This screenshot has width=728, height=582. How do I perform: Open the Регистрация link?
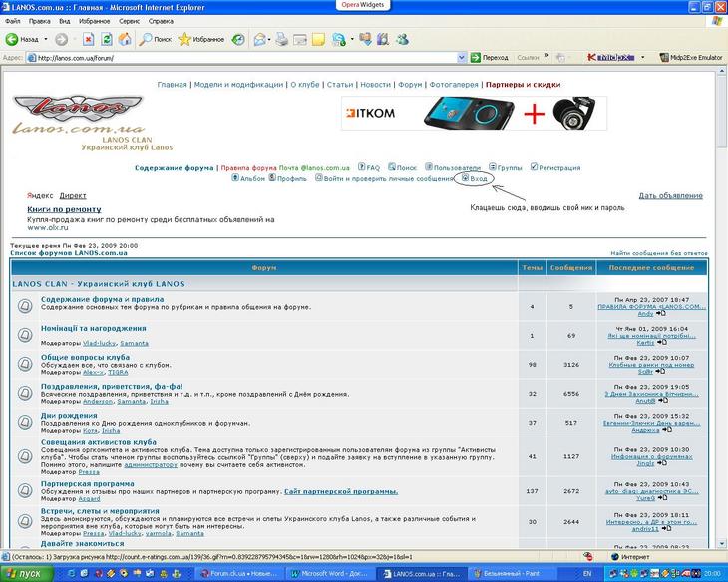click(x=560, y=168)
